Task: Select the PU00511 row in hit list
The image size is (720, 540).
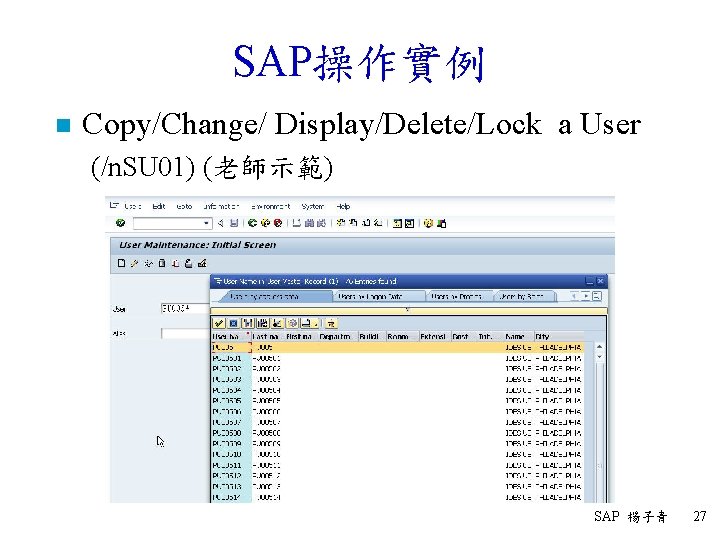Action: click(x=398, y=465)
